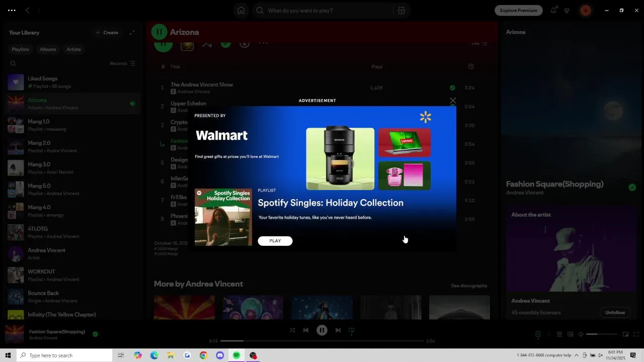Skip to previous track
The height and width of the screenshot is (362, 644).
306,330
